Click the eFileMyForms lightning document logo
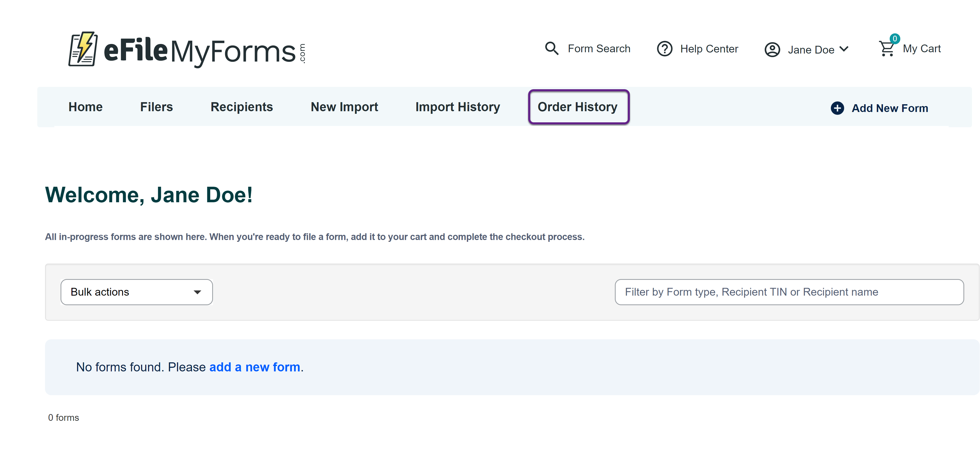980x472 pixels. click(83, 49)
